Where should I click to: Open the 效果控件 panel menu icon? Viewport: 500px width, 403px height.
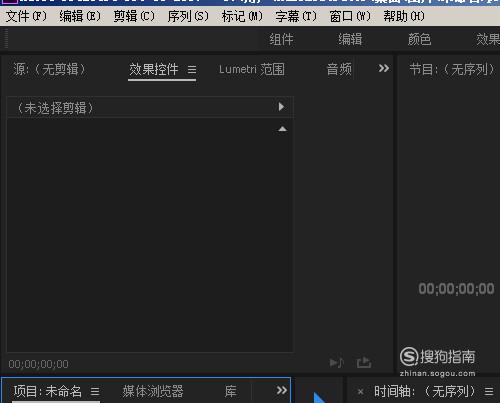[x=192, y=70]
